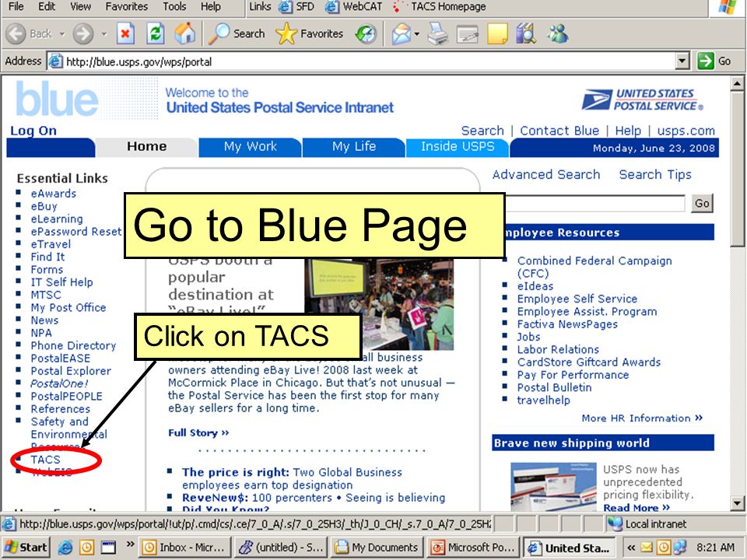Click the green Go arrow button
This screenshot has height=560, width=747.
point(705,61)
